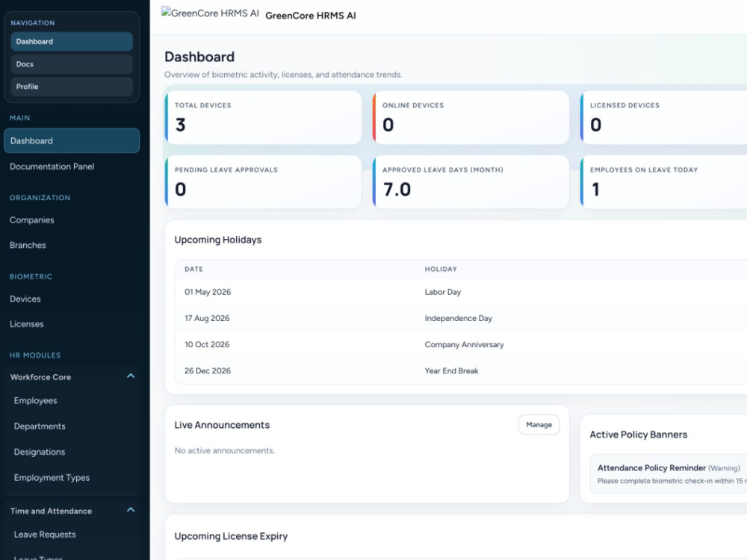Click the 'Upcoming License Expiry' heading

pyautogui.click(x=231, y=536)
